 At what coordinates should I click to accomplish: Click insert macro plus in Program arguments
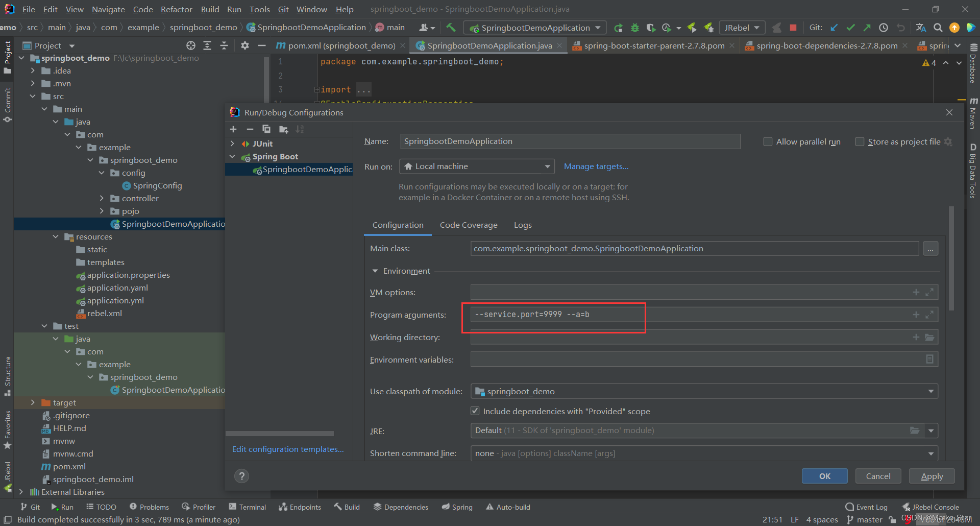coord(916,315)
